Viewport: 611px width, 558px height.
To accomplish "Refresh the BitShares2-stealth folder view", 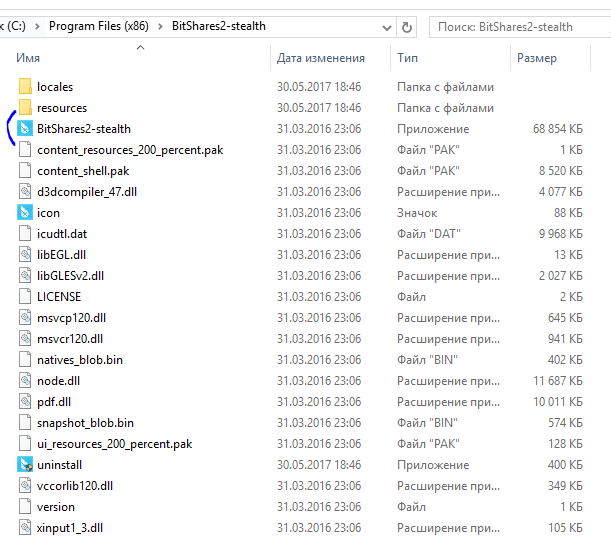I will [406, 27].
